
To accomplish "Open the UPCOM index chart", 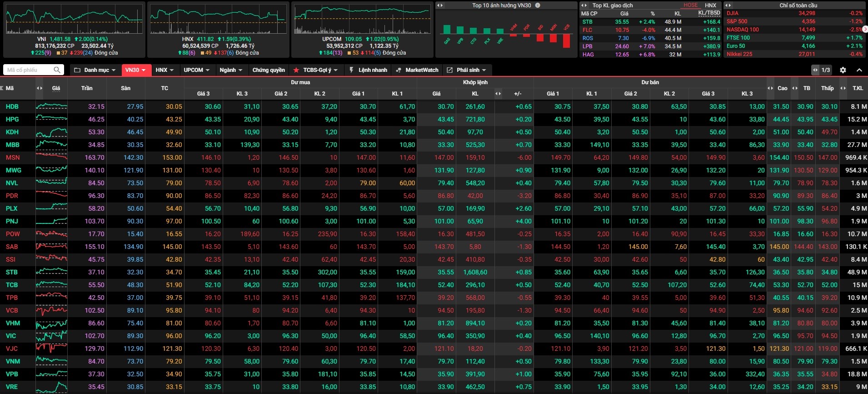I will (x=362, y=20).
